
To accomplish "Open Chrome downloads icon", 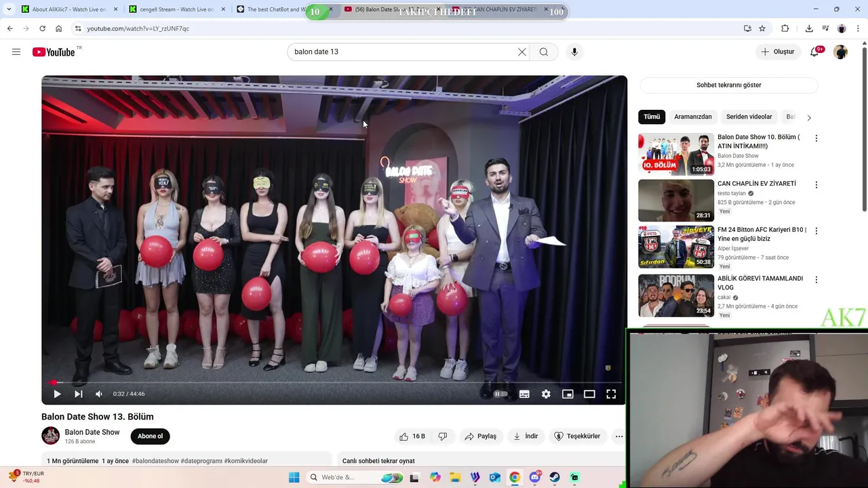I will 809,28.
